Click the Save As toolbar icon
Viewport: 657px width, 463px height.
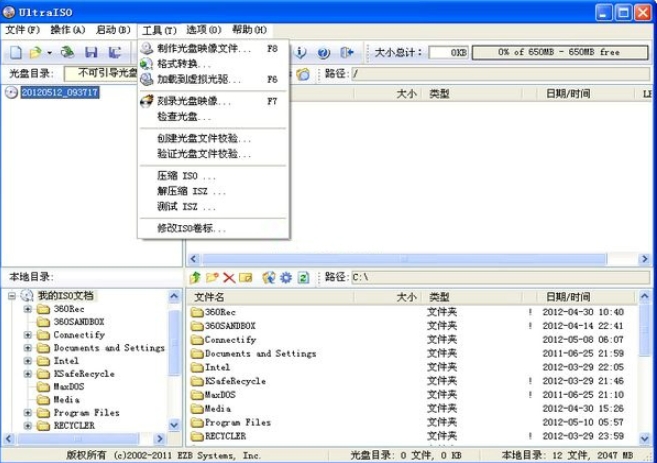[114, 52]
